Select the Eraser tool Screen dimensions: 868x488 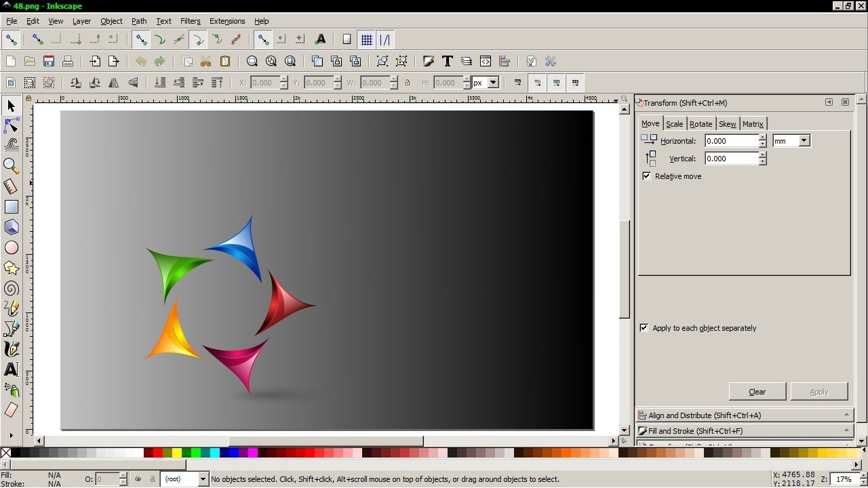click(11, 410)
